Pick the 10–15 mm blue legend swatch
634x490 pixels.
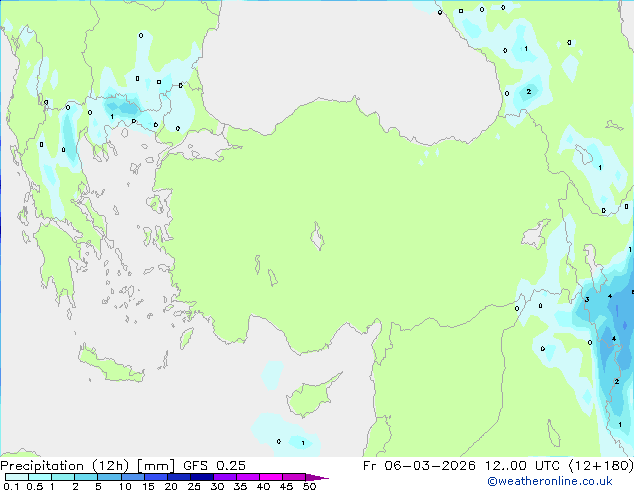(132, 477)
